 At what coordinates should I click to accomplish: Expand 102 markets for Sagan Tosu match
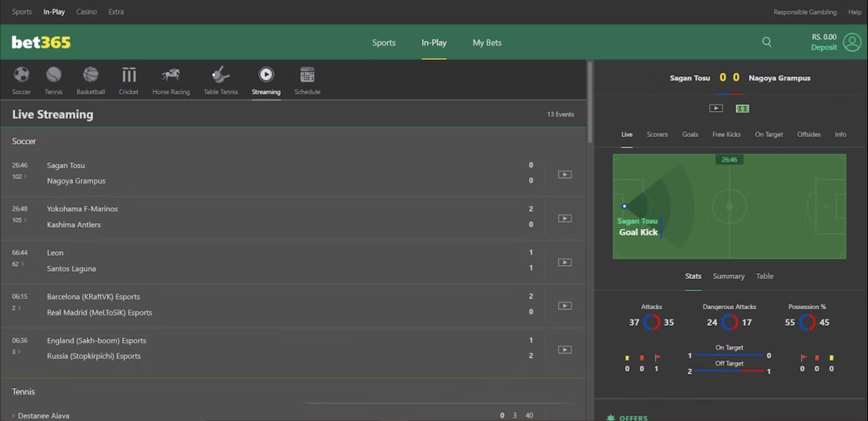[x=19, y=177]
